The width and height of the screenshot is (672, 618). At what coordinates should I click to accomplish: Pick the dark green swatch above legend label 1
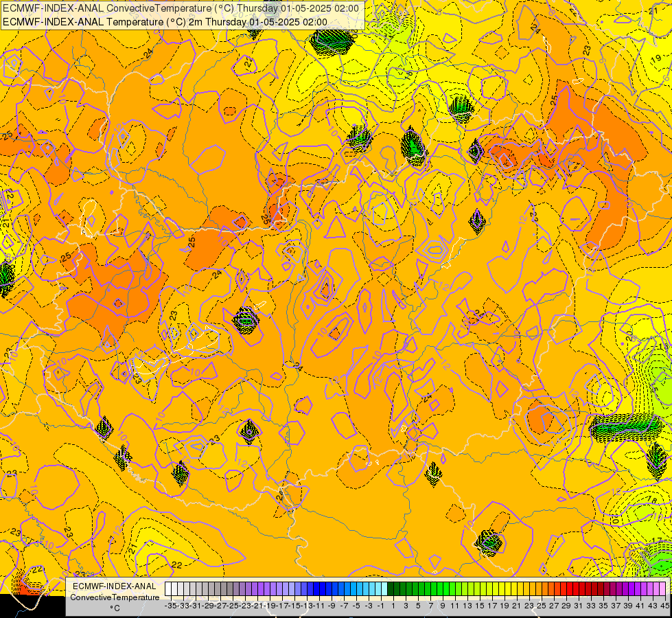(391, 589)
